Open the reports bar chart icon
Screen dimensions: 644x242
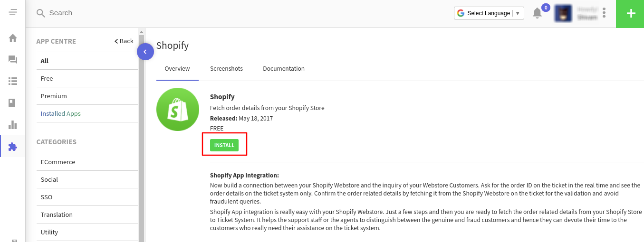[13, 125]
